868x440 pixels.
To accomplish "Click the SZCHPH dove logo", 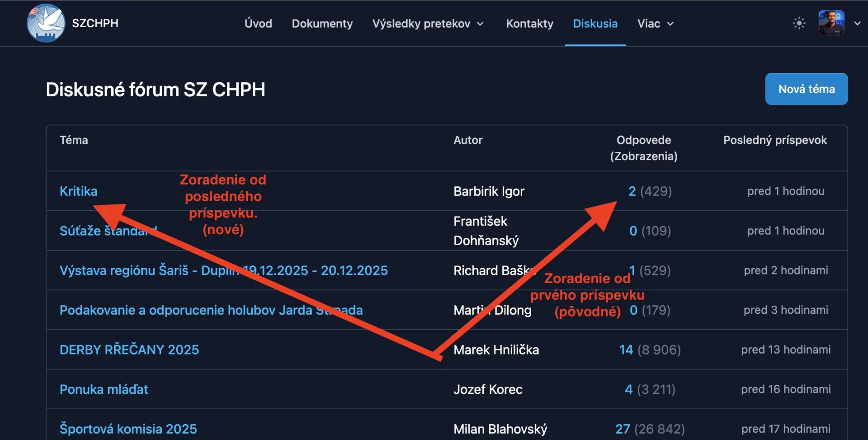I will click(46, 23).
